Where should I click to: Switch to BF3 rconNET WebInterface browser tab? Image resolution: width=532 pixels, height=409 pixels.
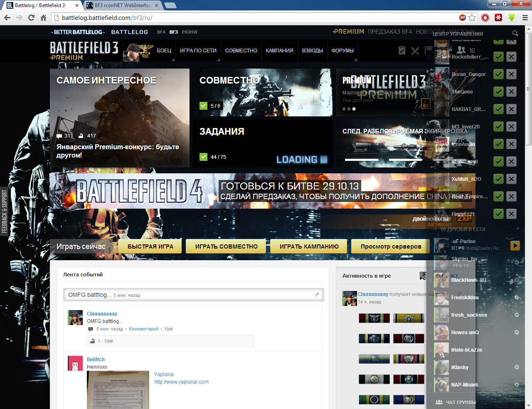point(123,5)
